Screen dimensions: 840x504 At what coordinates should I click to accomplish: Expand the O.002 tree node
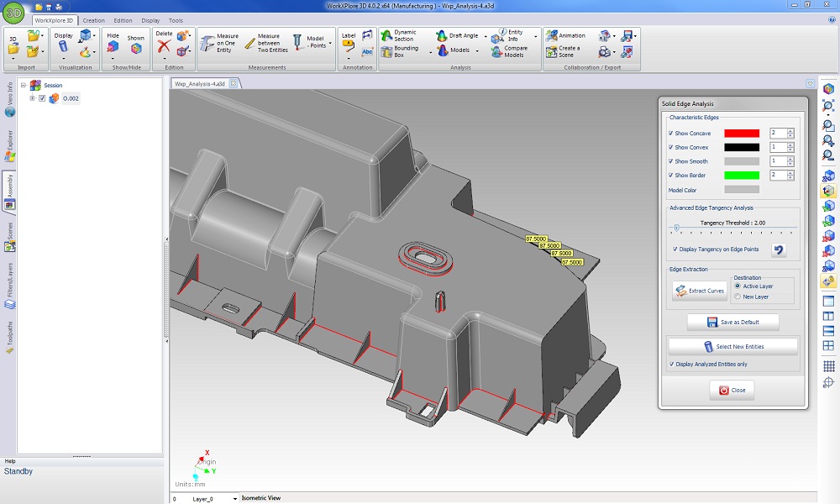[32, 98]
